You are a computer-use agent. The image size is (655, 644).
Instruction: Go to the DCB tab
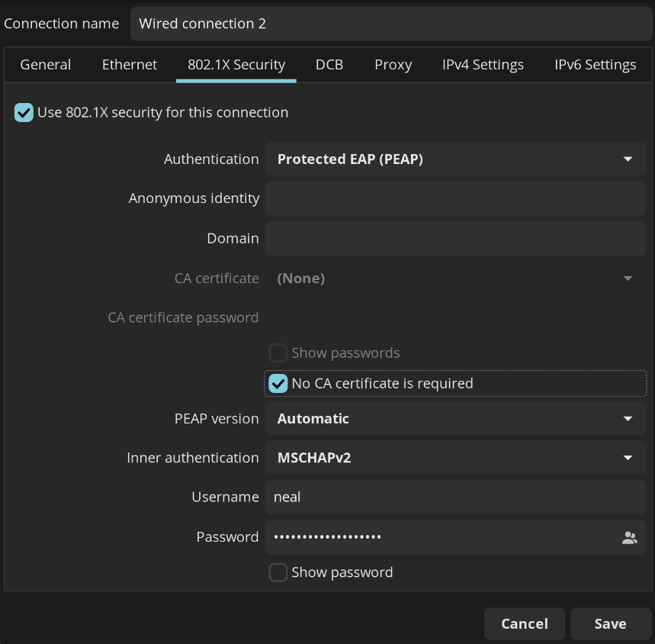[x=329, y=65]
